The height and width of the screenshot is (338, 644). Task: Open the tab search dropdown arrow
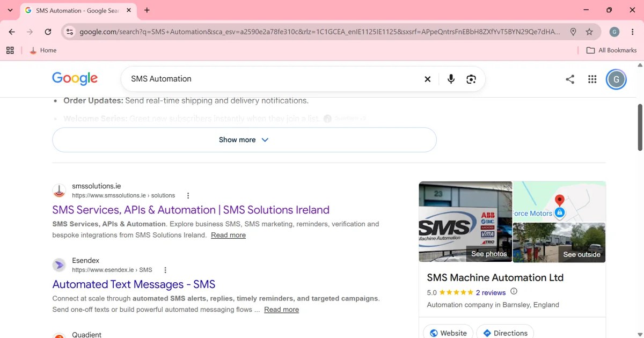tap(10, 10)
